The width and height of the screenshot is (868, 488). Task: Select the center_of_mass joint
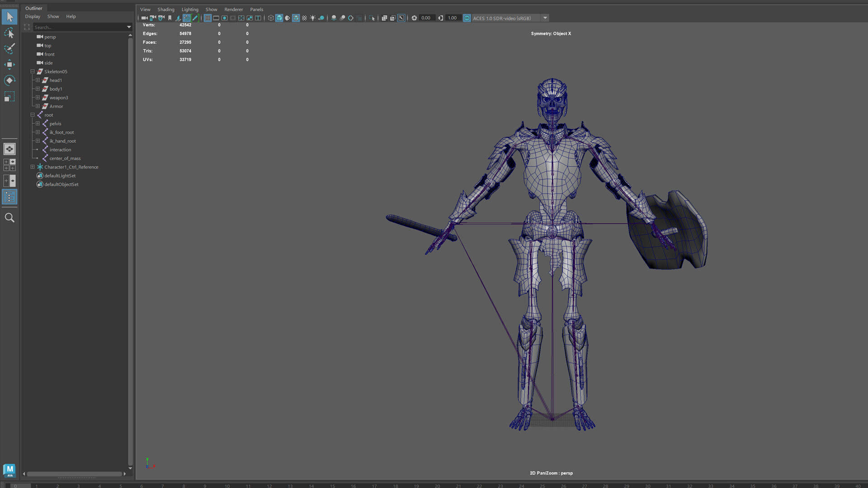tap(65, 158)
